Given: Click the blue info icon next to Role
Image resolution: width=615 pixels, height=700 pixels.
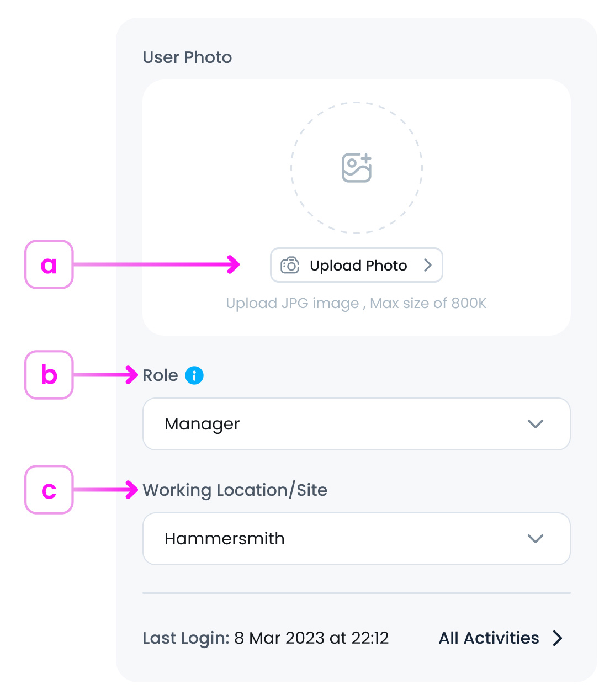Looking at the screenshot, I should coord(193,375).
